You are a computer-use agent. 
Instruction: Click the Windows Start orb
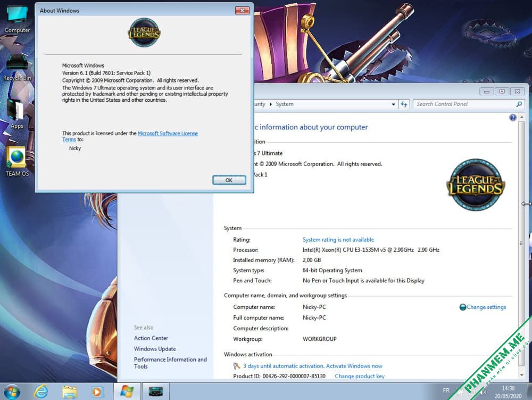[x=12, y=391]
